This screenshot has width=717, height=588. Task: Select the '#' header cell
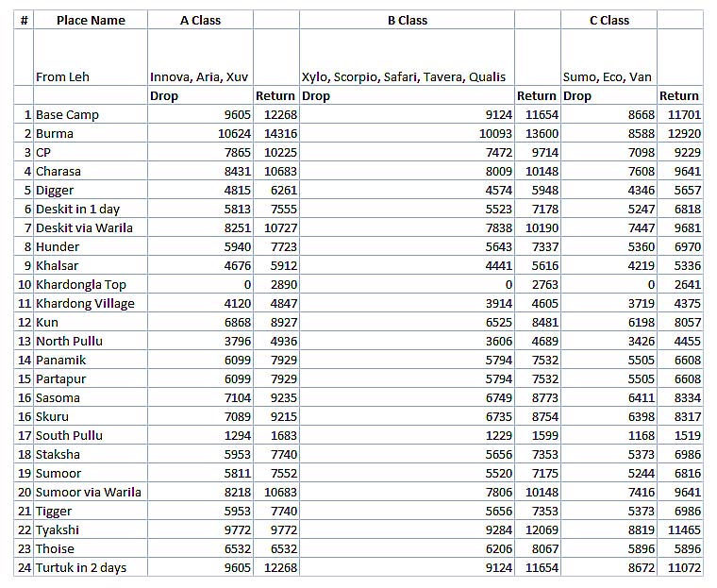click(24, 20)
